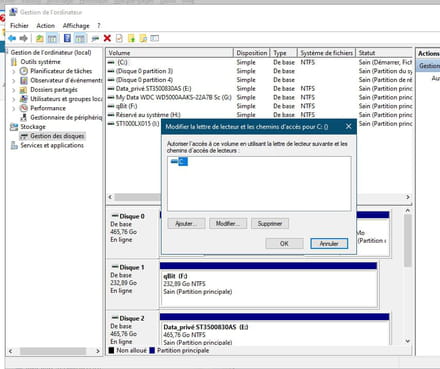Open the Action menu
Image resolution: width=440 pixels, height=369 pixels.
(46, 26)
